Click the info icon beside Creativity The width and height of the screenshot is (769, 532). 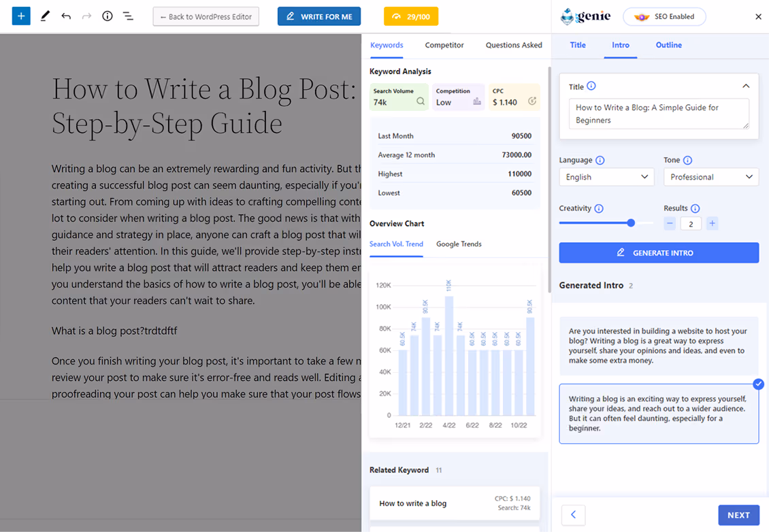(x=599, y=209)
